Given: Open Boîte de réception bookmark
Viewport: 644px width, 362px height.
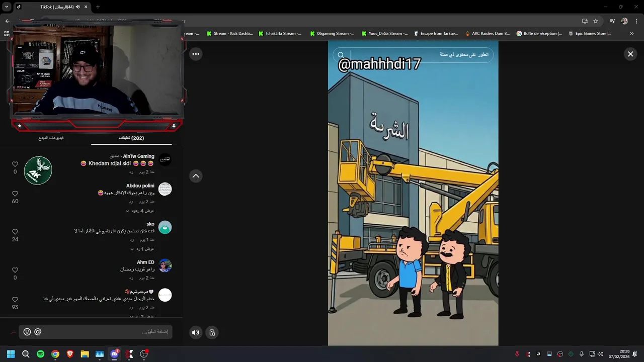Looking at the screenshot, I should [539, 34].
